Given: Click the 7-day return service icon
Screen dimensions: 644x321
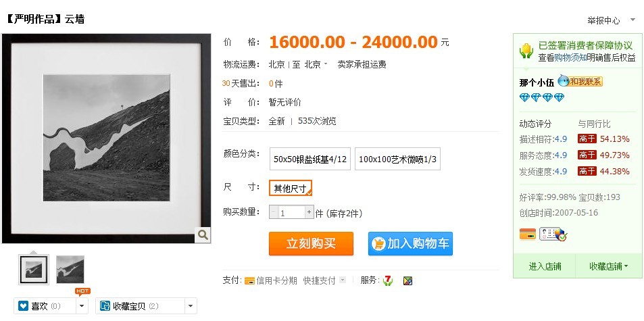Looking at the screenshot, I should point(388,280).
